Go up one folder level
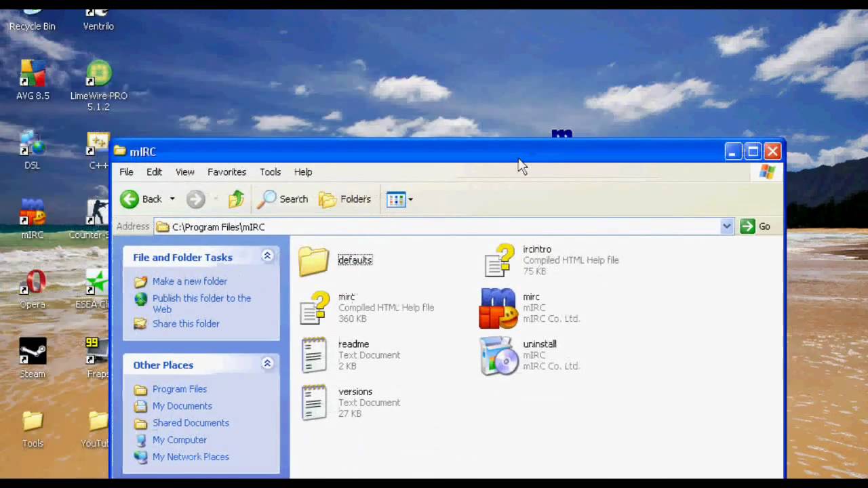Viewport: 868px width, 488px height. (x=236, y=199)
